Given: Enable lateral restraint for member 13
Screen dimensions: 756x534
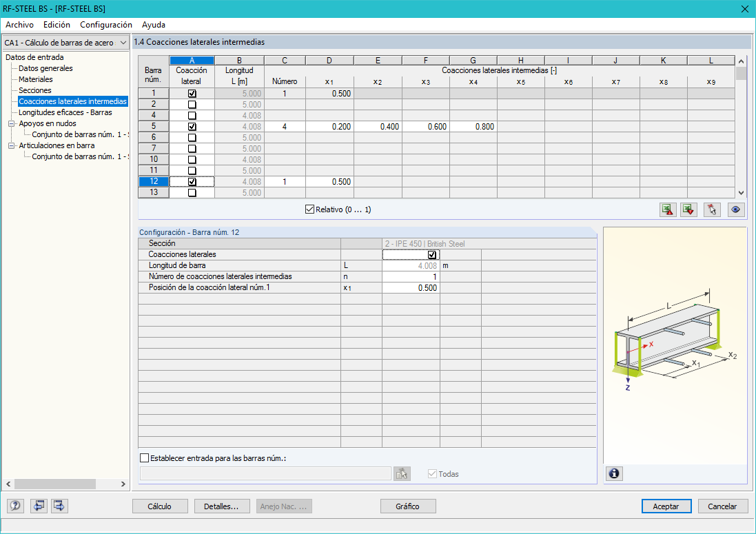Looking at the screenshot, I should (x=192, y=193).
